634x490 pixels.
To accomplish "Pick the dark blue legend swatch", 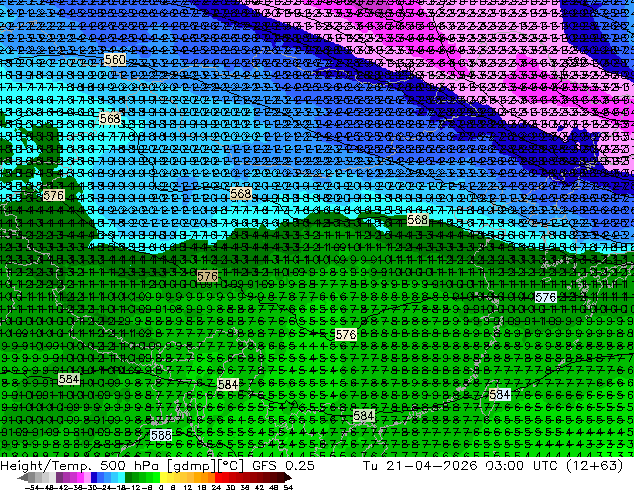I will pyautogui.click(x=94, y=478).
